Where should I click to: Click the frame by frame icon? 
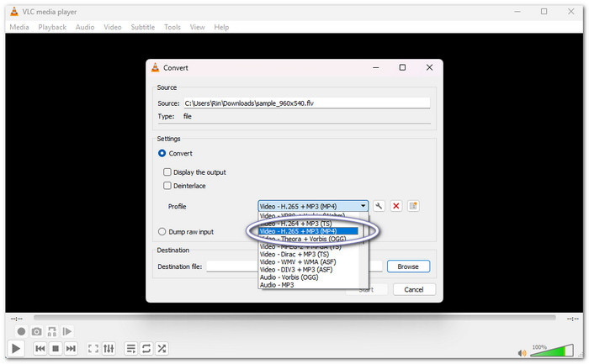[x=66, y=331]
